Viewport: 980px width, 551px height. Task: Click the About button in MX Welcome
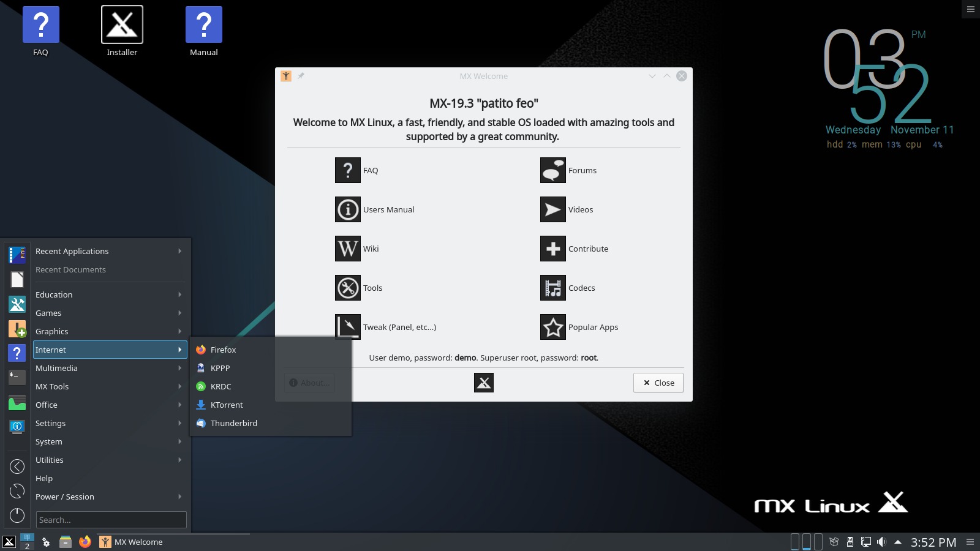309,383
